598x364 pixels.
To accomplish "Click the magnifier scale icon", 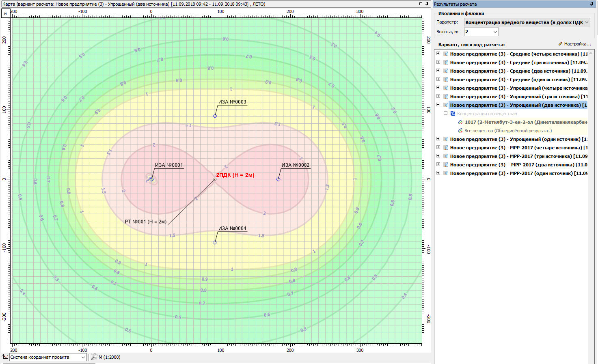I will click(94, 357).
